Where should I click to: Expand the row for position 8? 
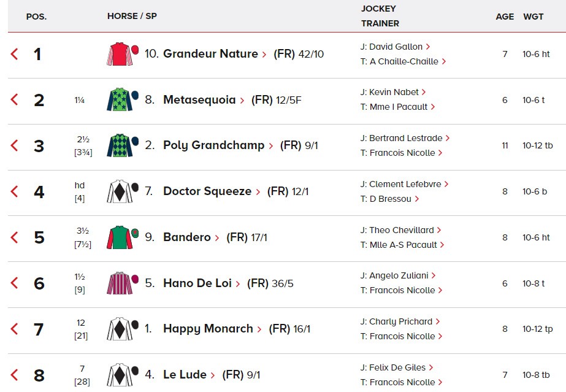coord(15,375)
